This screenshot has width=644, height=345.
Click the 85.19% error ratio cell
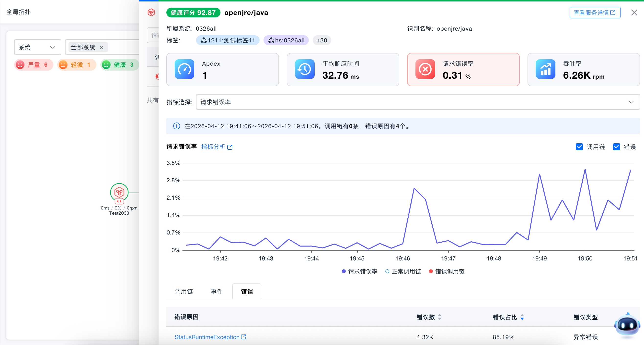pyautogui.click(x=504, y=337)
